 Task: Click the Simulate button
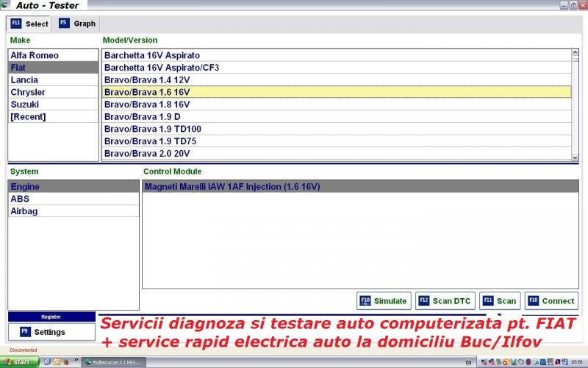point(384,301)
